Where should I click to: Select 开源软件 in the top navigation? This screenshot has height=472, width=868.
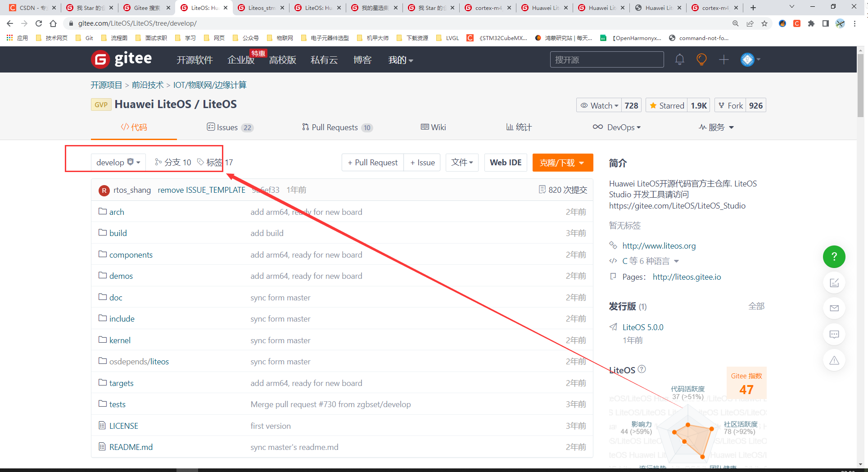(194, 60)
